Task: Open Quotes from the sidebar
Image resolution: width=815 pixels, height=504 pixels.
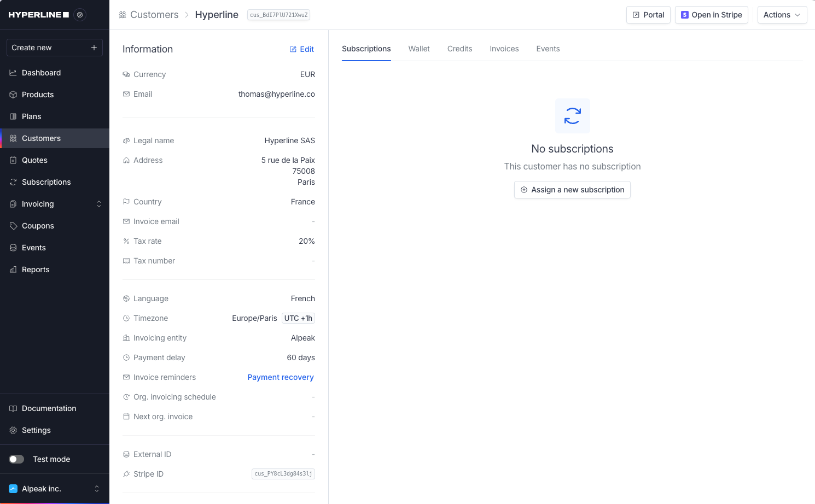Action: [x=55, y=160]
